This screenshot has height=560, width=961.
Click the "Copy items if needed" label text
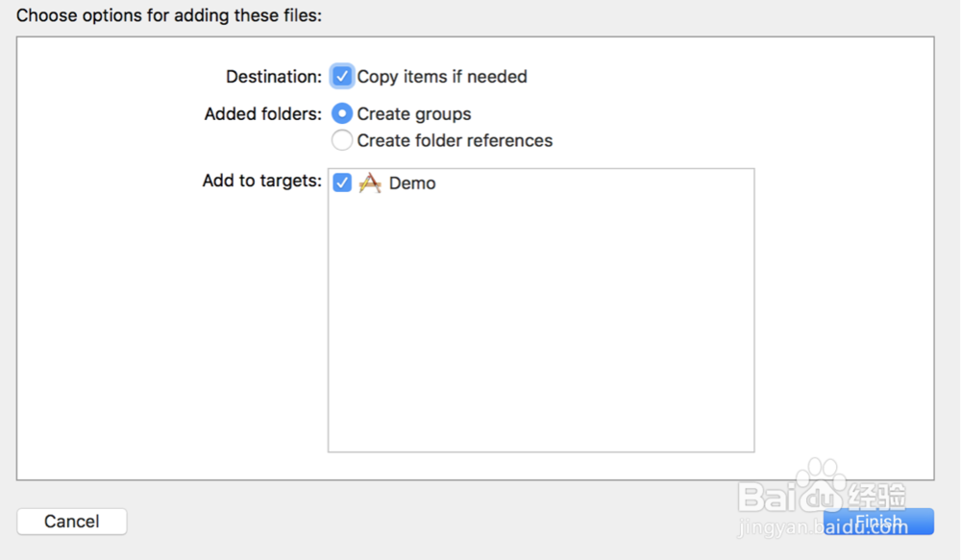tap(442, 77)
